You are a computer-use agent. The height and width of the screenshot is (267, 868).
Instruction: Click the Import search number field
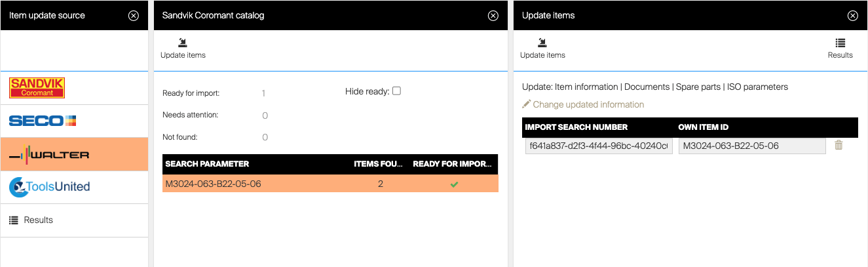(598, 146)
